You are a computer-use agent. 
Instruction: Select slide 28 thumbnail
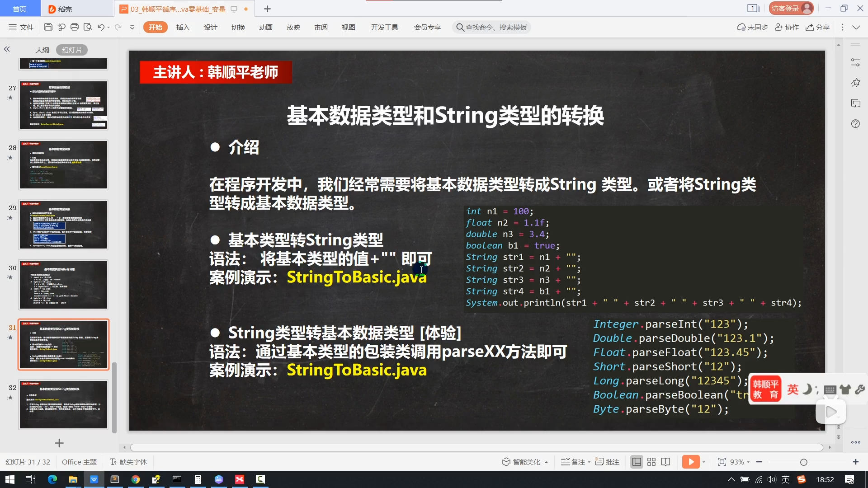(x=63, y=164)
